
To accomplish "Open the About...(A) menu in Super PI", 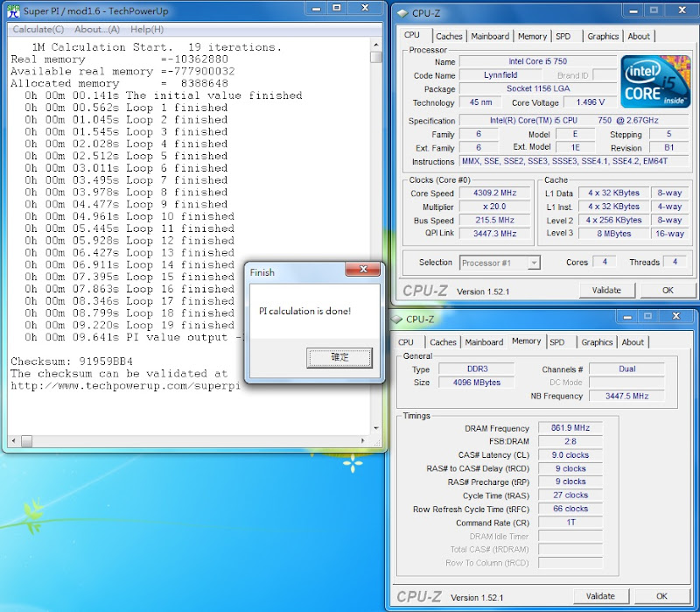I will (97, 30).
